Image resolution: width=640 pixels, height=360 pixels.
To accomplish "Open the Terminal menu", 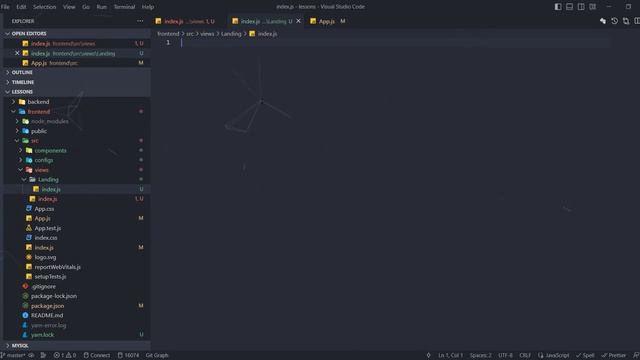I will click(124, 7).
